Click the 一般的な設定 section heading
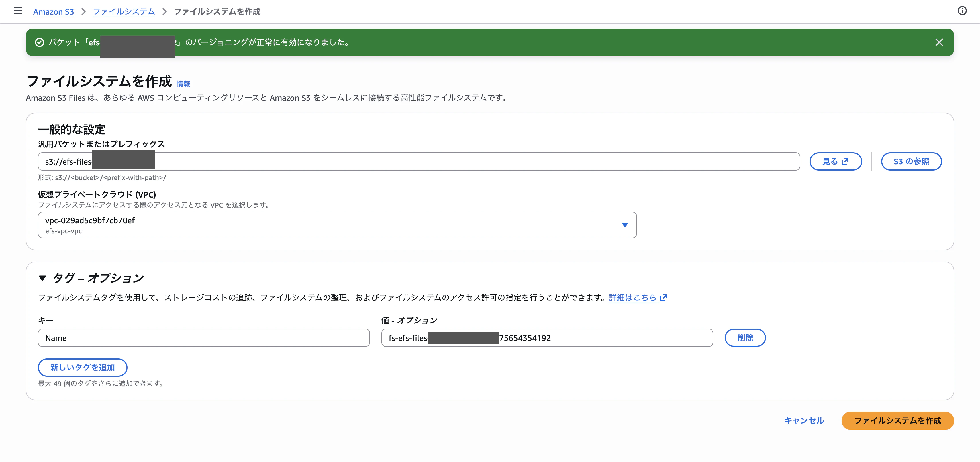980x462 pixels. 72,129
